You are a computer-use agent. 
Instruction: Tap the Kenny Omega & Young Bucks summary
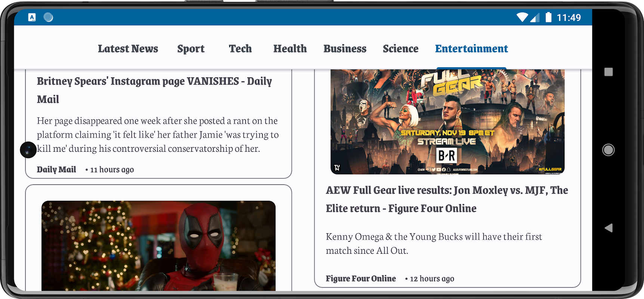[434, 244]
